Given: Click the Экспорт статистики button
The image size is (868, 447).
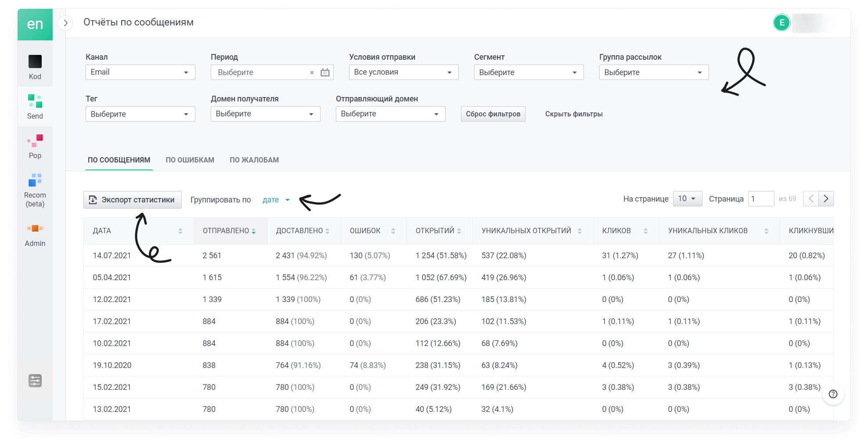Looking at the screenshot, I should 133,200.
